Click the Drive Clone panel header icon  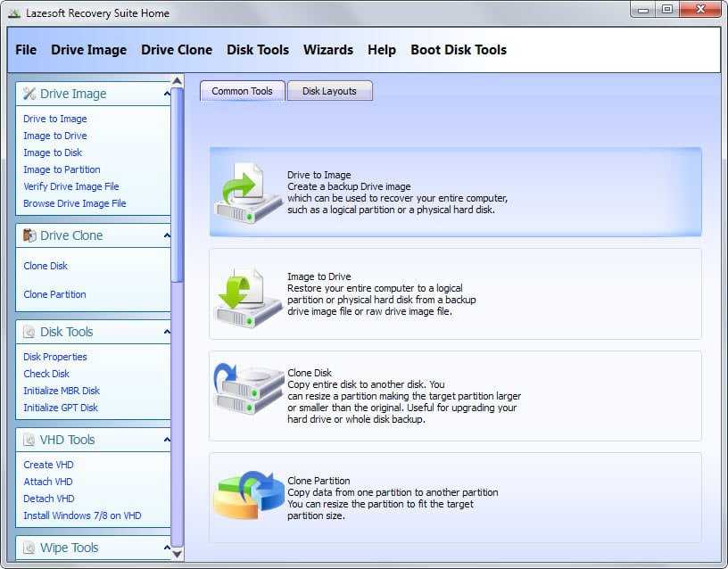(x=29, y=235)
